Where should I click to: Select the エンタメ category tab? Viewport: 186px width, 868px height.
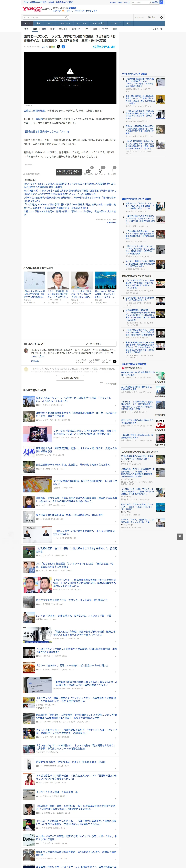tap(63, 29)
